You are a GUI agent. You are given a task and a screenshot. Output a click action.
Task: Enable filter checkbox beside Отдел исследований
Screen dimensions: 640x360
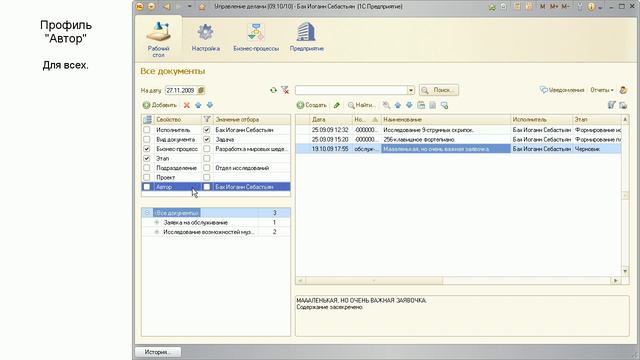(207, 168)
